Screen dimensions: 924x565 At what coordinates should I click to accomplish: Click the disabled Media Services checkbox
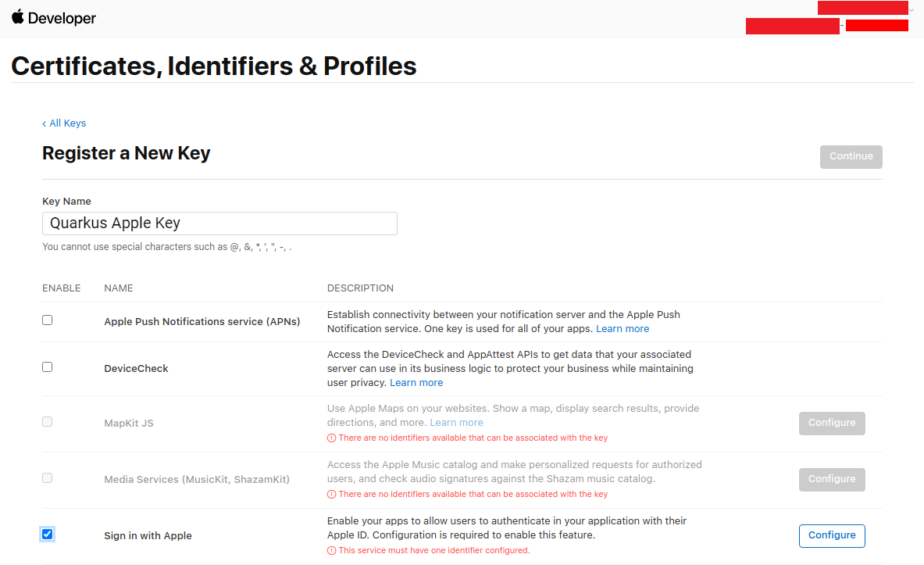coord(47,477)
